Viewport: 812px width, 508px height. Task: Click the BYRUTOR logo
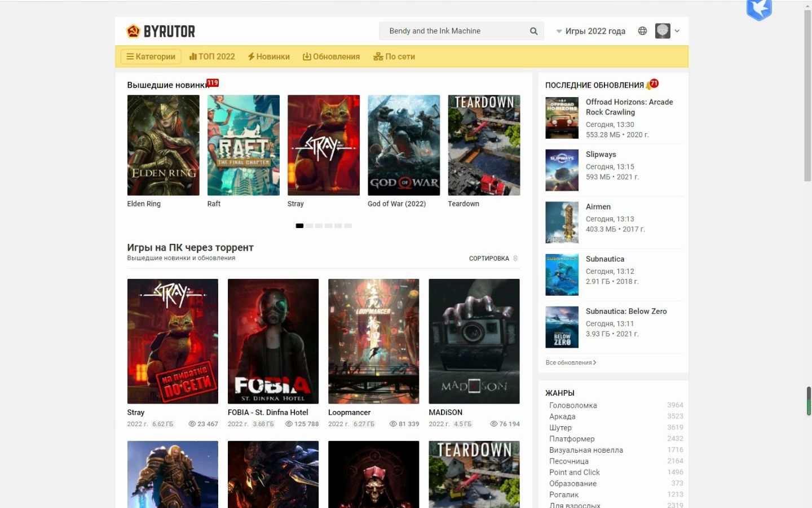pyautogui.click(x=161, y=31)
